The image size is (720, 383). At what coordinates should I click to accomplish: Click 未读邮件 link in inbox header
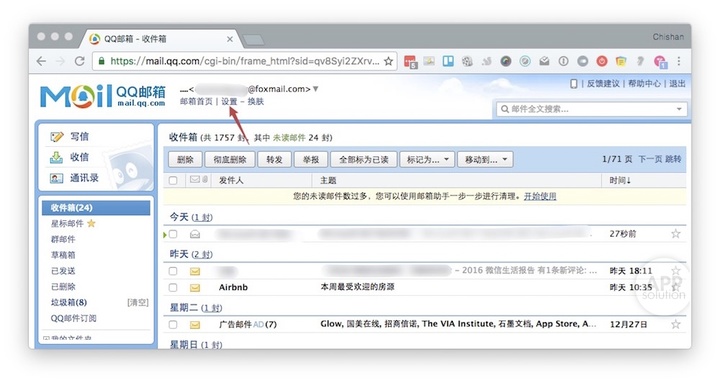coord(289,137)
